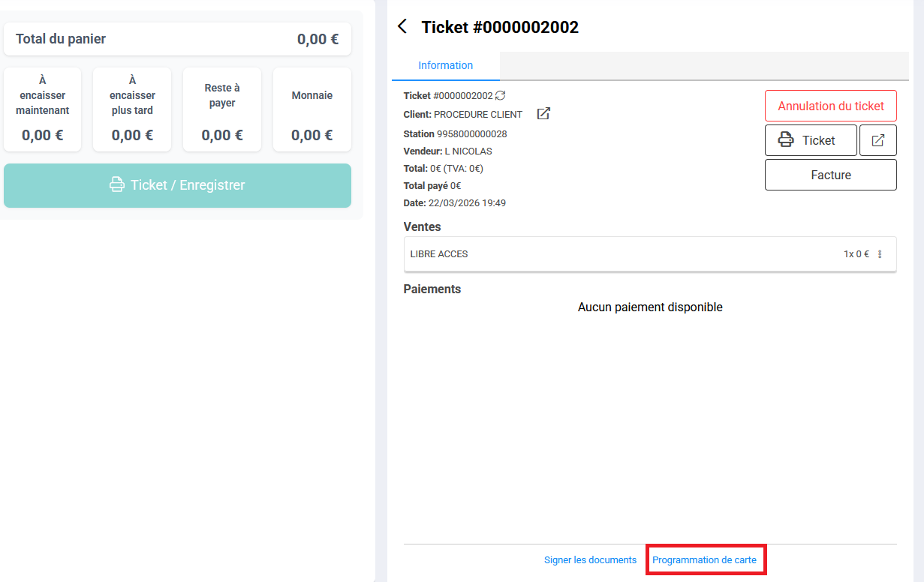The height and width of the screenshot is (582, 924).
Task: Print the ticket with the printer Ticket button
Action: pyautogui.click(x=810, y=140)
